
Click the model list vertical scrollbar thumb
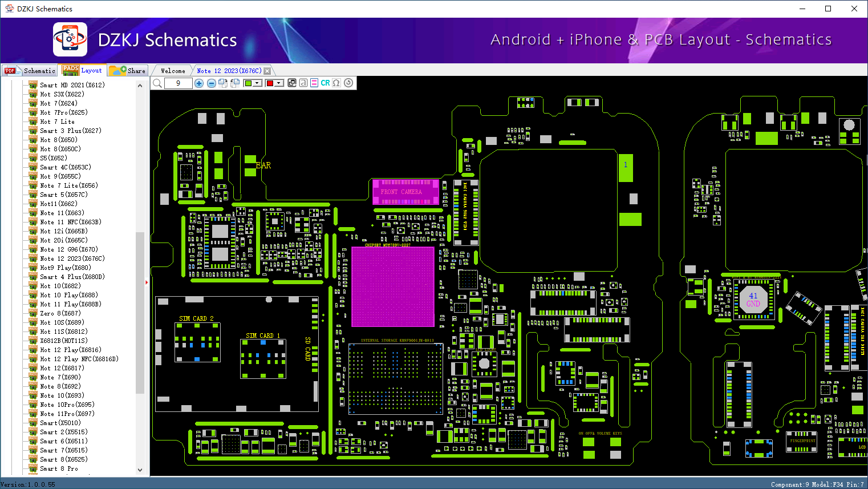(140, 313)
